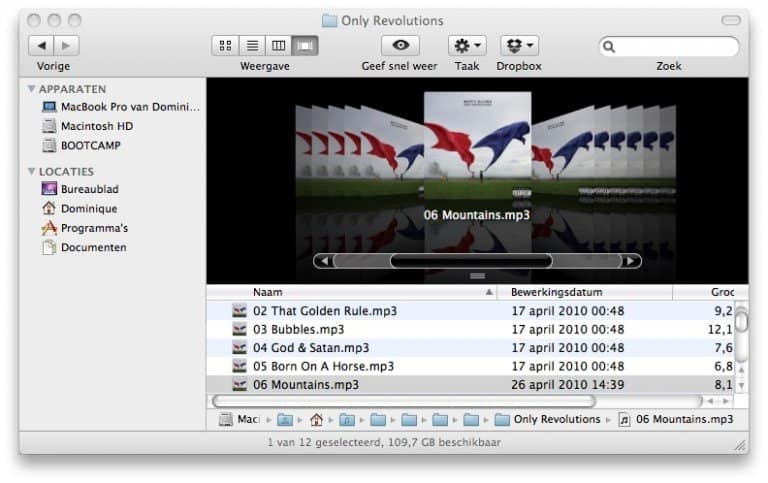Open Bureaublad in the sidebar
Image resolution: width=768 pixels, height=483 pixels.
pos(80,189)
